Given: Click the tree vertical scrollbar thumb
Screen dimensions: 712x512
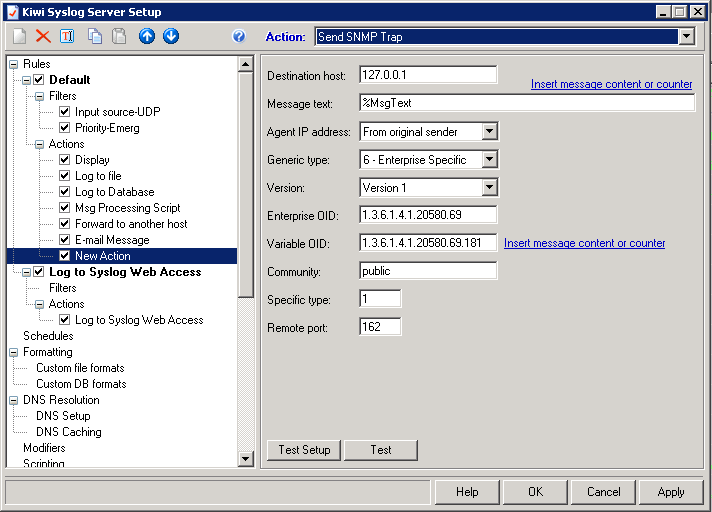Looking at the screenshot, I should coord(246,185).
